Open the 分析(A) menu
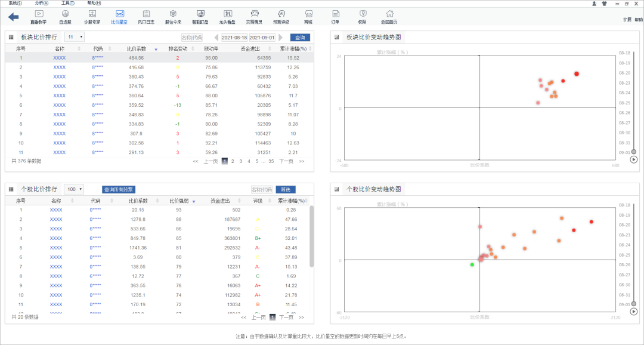The image size is (644, 345). pos(42,3)
